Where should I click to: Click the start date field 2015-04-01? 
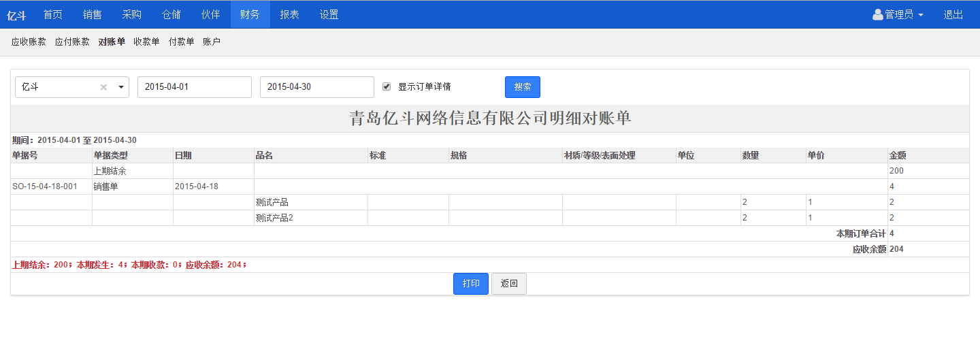click(x=195, y=87)
